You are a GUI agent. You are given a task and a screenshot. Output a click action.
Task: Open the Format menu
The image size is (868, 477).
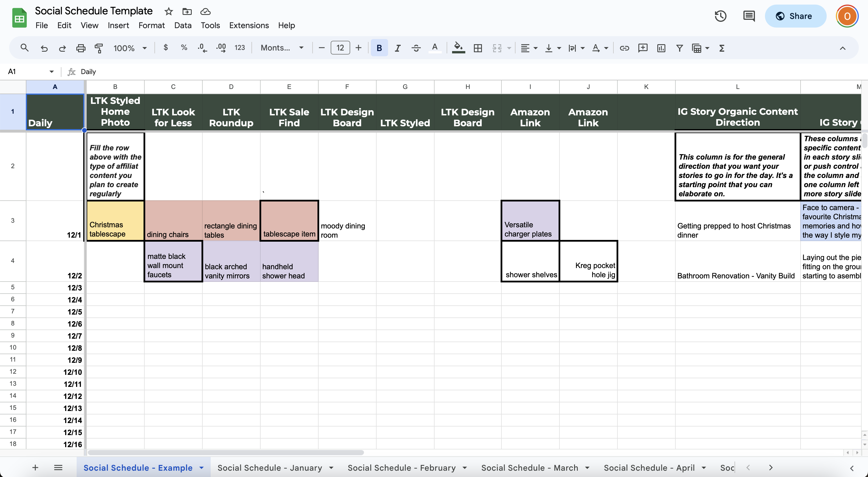point(151,25)
